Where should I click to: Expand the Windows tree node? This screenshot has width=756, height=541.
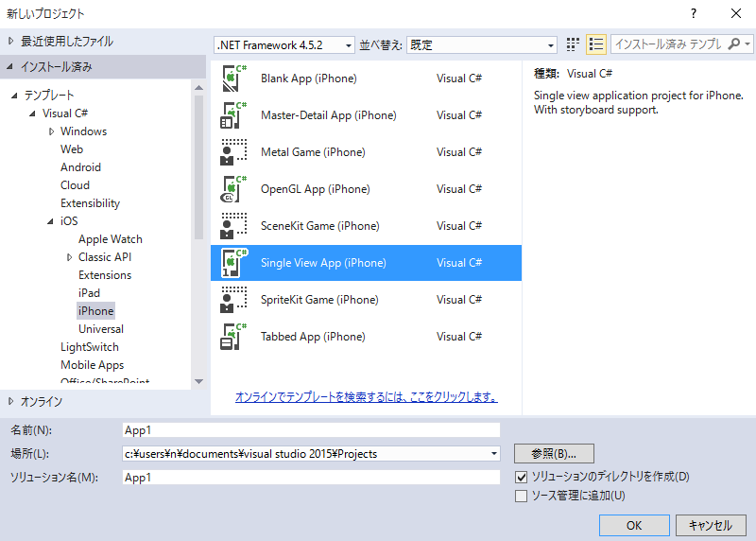pyautogui.click(x=51, y=131)
